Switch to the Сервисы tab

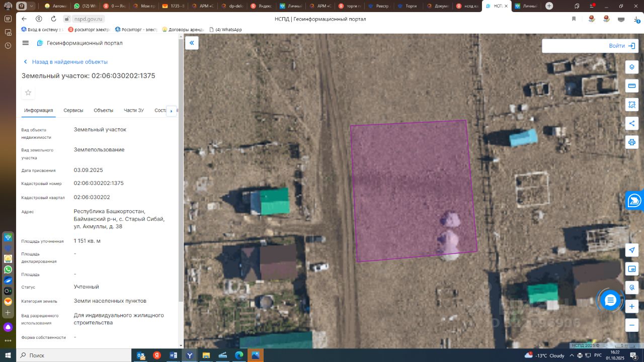73,111
